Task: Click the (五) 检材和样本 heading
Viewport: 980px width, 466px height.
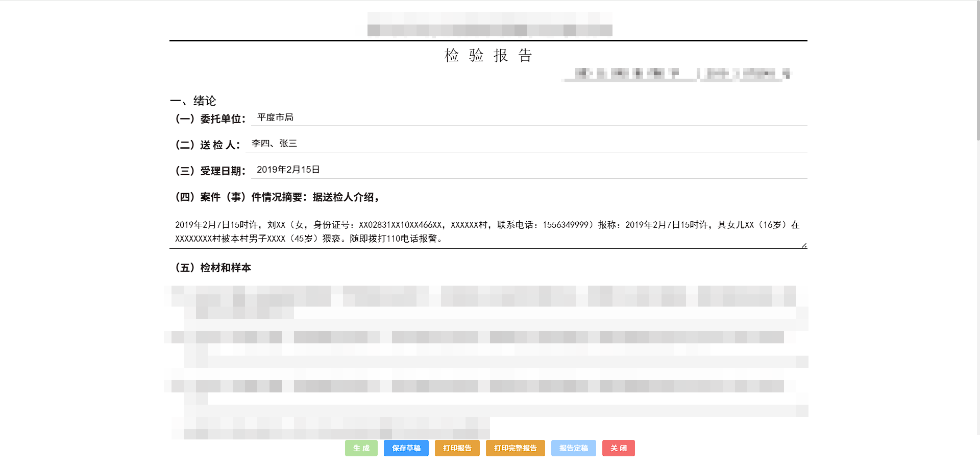Action: [213, 268]
